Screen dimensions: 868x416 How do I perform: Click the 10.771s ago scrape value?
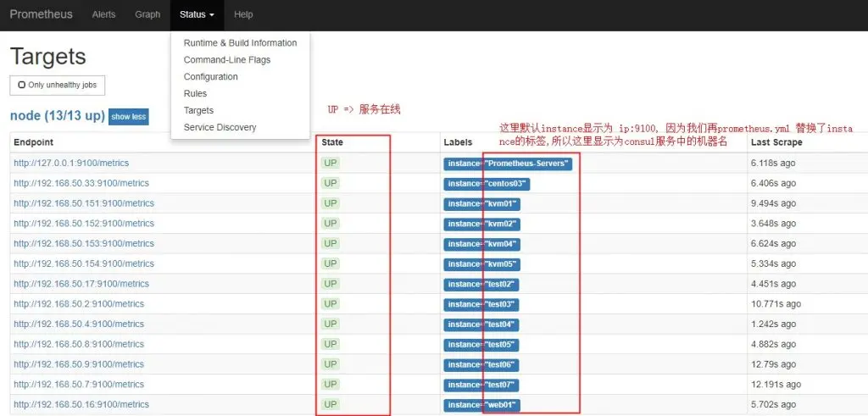tap(776, 303)
